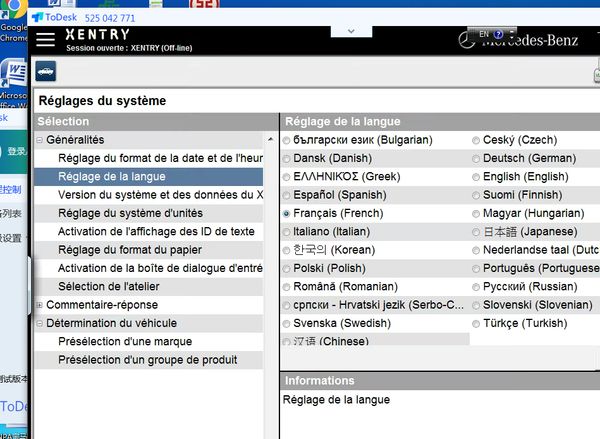Open Version du système et des données
Viewport: 600px width, 439px height.
tap(148, 195)
